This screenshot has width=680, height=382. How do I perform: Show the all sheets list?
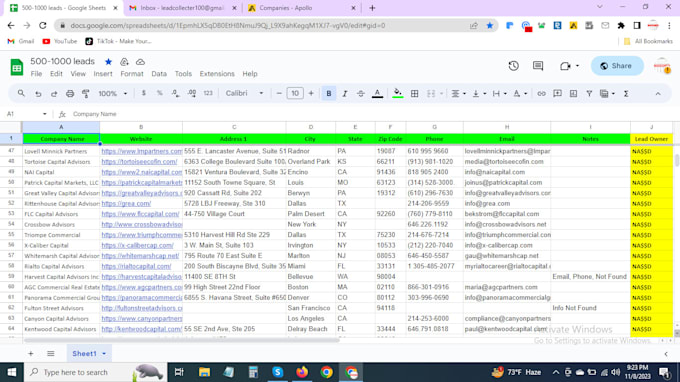point(51,353)
